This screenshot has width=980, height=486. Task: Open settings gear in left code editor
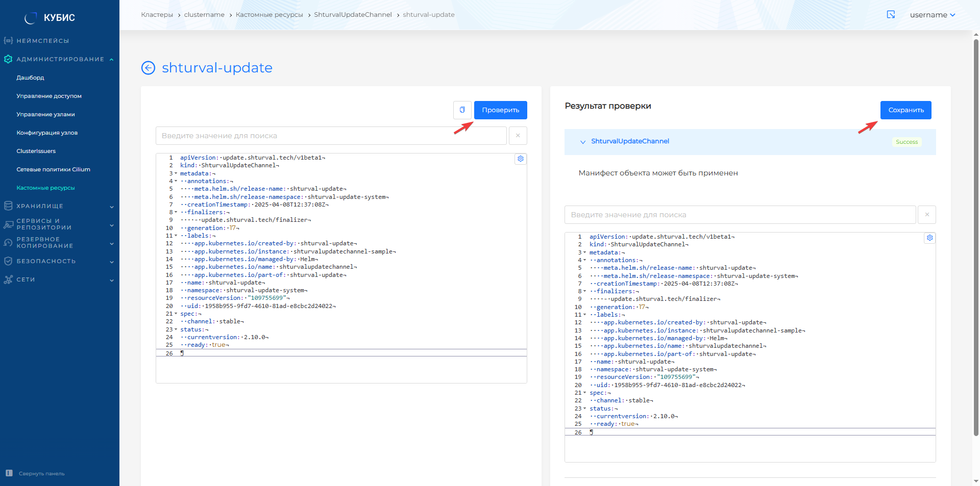coord(520,159)
